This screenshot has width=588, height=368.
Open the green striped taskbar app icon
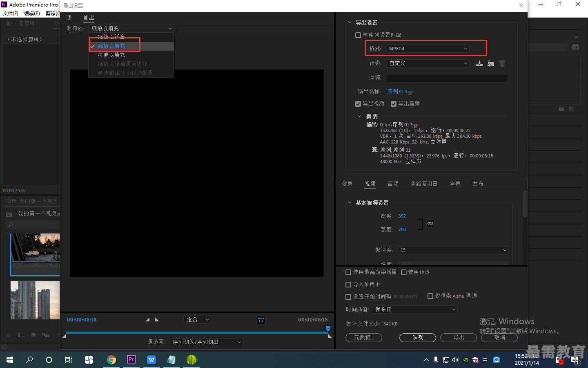192,360
